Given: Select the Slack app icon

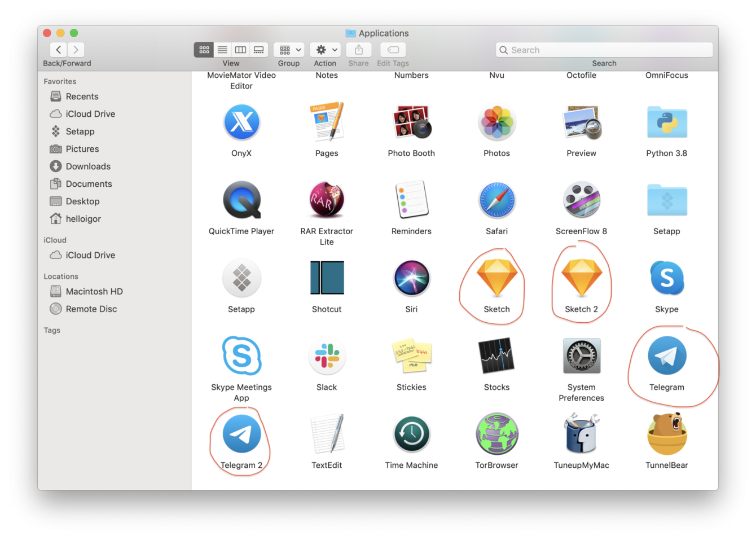Looking at the screenshot, I should tap(327, 355).
